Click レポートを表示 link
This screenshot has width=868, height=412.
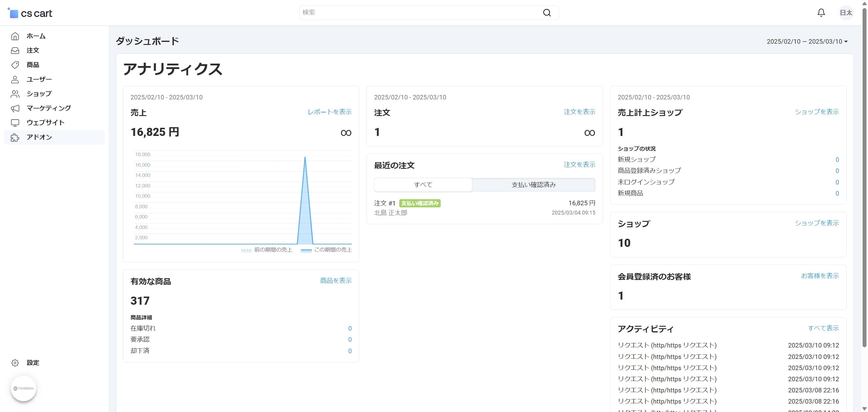click(x=329, y=112)
